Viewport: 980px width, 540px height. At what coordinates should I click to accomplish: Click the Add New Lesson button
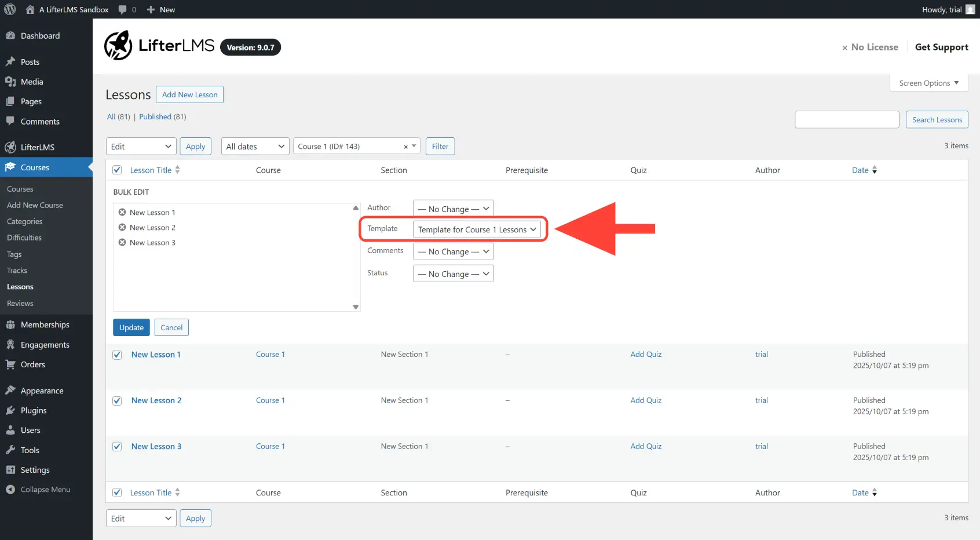tap(189, 94)
